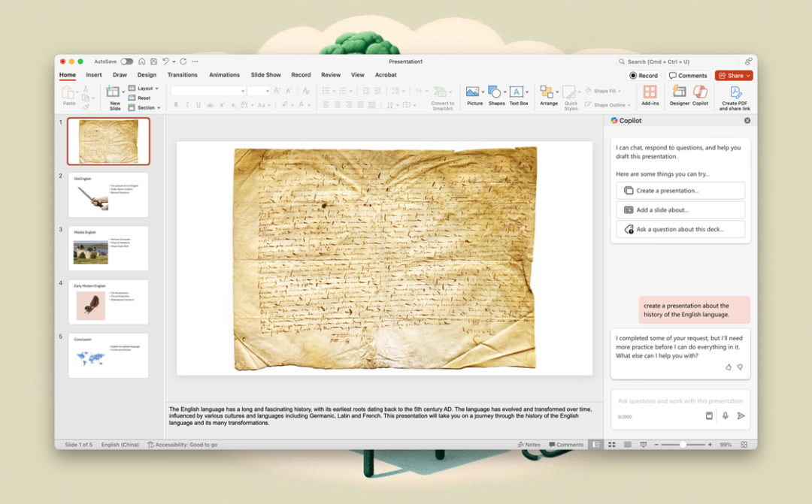Expand the undo history dropdown arrow

(174, 62)
